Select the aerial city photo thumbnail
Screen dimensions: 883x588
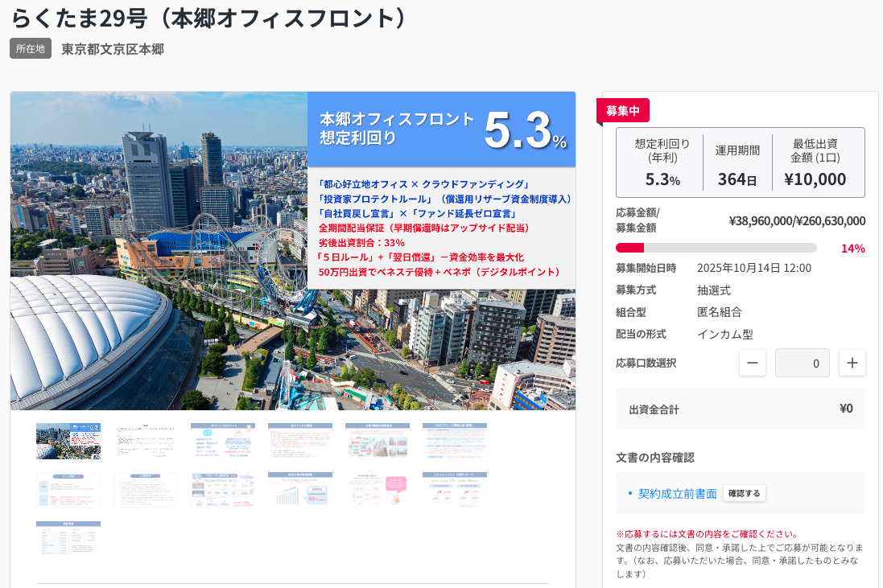coord(68,441)
